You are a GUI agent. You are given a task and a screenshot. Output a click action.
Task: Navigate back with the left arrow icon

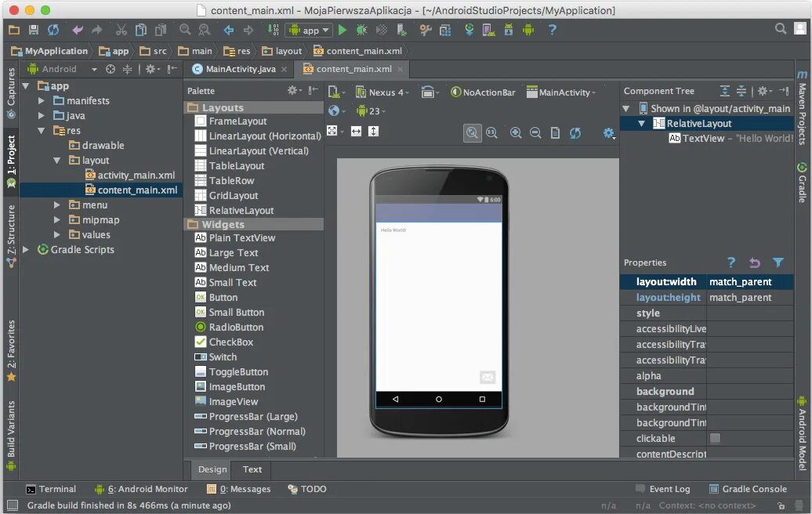tap(228, 30)
